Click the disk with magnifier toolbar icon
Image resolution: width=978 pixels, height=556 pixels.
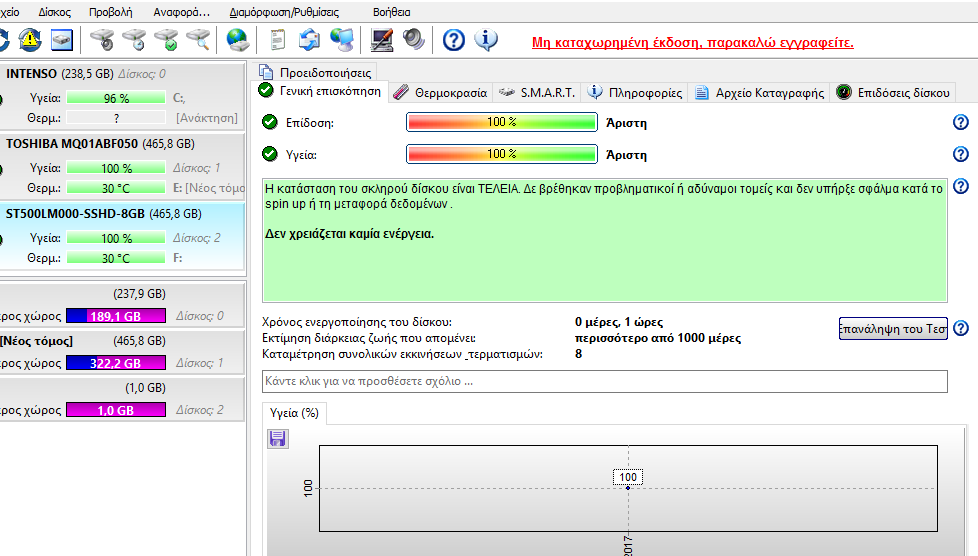tap(199, 40)
